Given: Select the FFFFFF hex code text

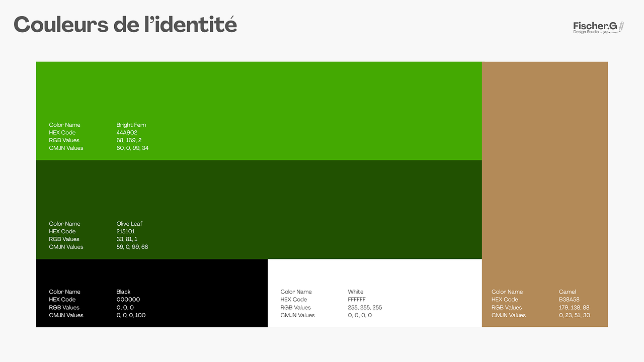Looking at the screenshot, I should (357, 300).
